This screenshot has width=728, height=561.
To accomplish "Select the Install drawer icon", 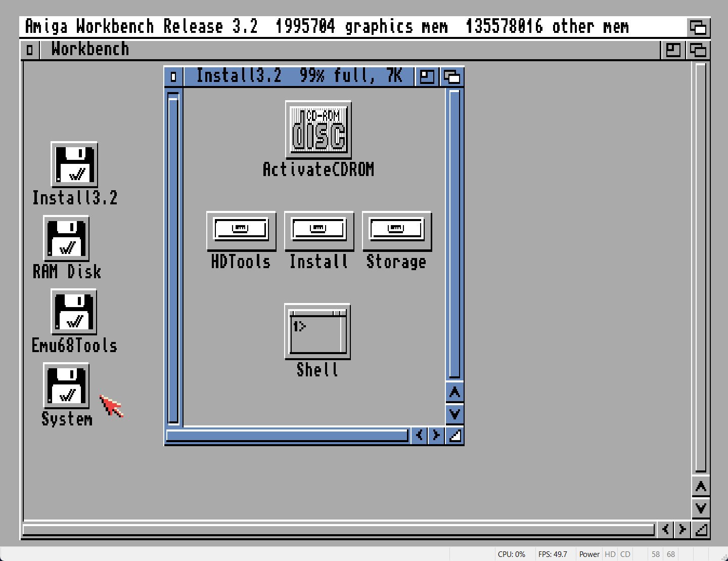I will pyautogui.click(x=319, y=231).
